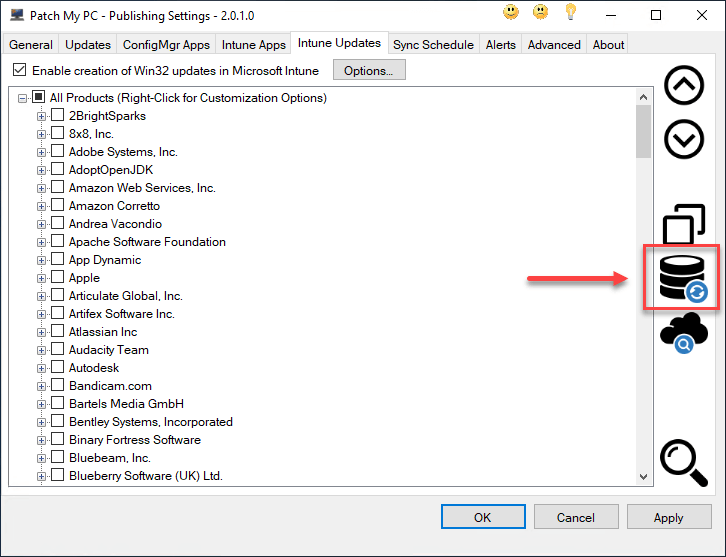Check the 8x8, Inc. checkbox
This screenshot has height=557, width=726.
[x=57, y=133]
